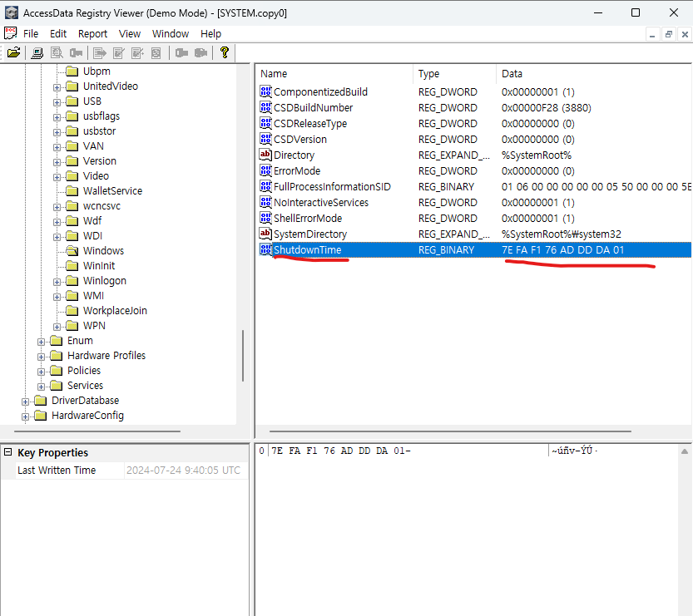This screenshot has height=616, width=693.
Task: Expand the Enum tree node
Action: pos(41,342)
